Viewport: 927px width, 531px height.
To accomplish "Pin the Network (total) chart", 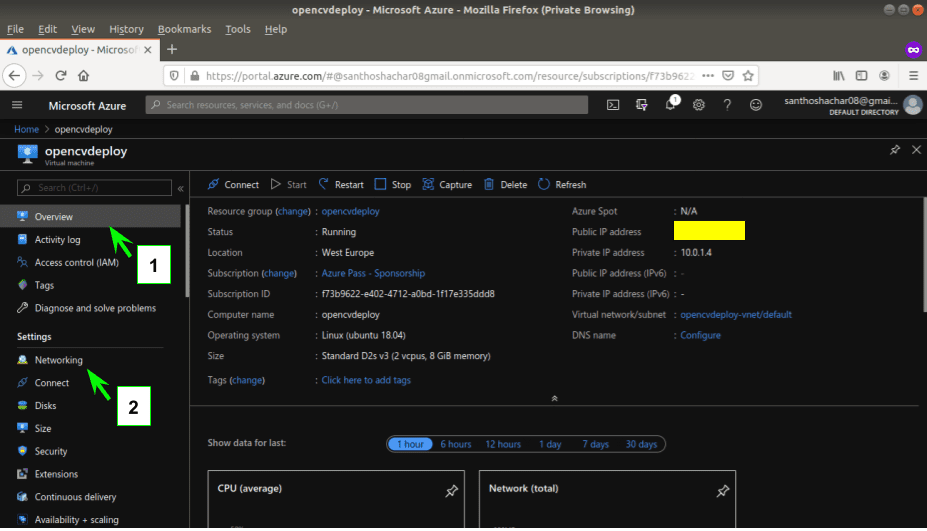I will tap(722, 491).
